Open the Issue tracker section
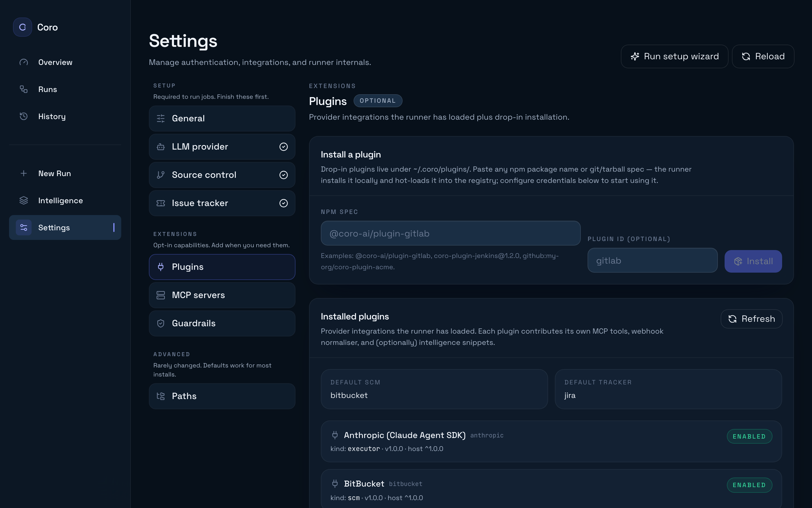812x508 pixels. pyautogui.click(x=222, y=203)
